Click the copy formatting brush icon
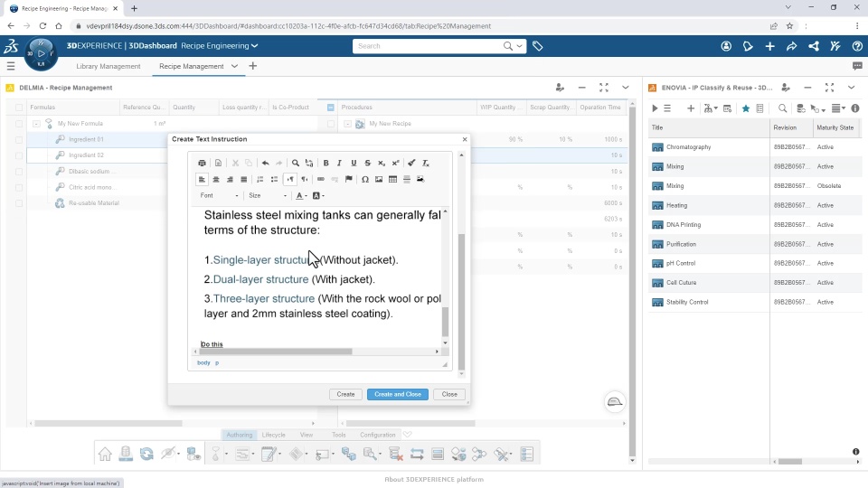This screenshot has width=868, height=488. pos(411,164)
